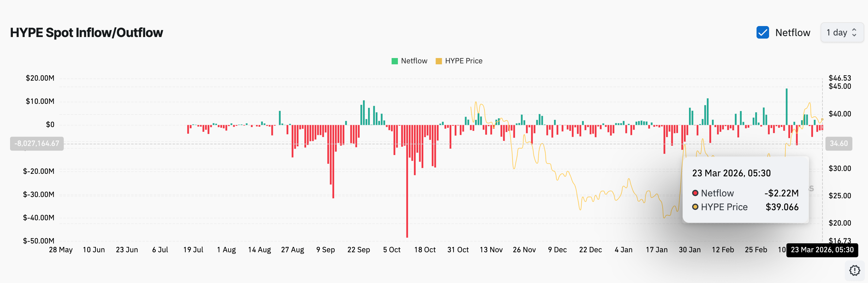
Task: Click the Netflow label next to the checkbox
Action: pyautogui.click(x=793, y=33)
